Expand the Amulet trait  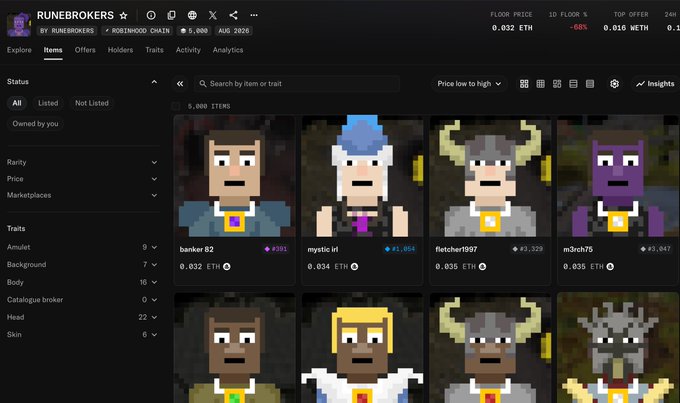(x=82, y=247)
